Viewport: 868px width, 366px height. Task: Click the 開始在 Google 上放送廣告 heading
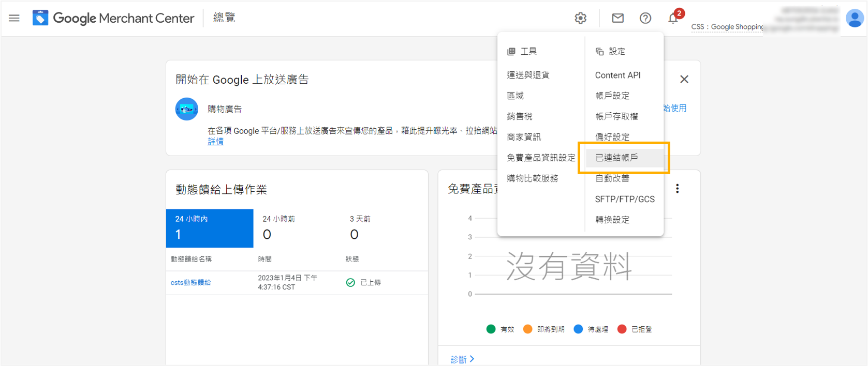[x=242, y=80]
